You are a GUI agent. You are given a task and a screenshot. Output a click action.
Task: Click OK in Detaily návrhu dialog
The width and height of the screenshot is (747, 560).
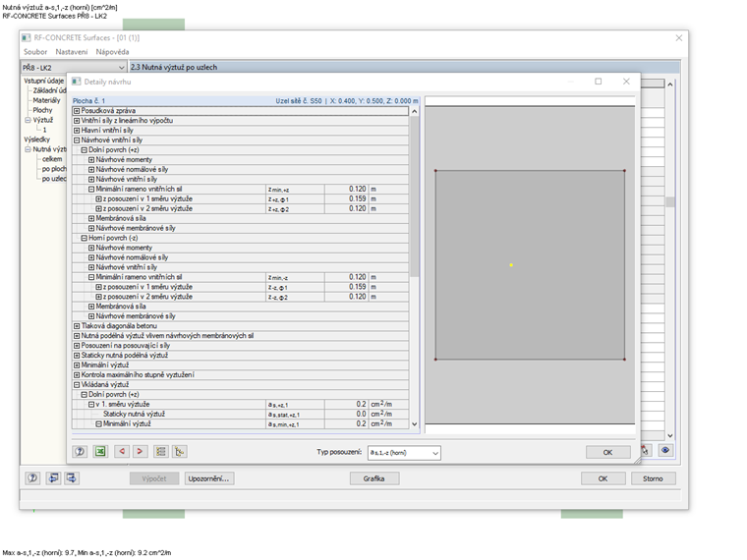[607, 452]
